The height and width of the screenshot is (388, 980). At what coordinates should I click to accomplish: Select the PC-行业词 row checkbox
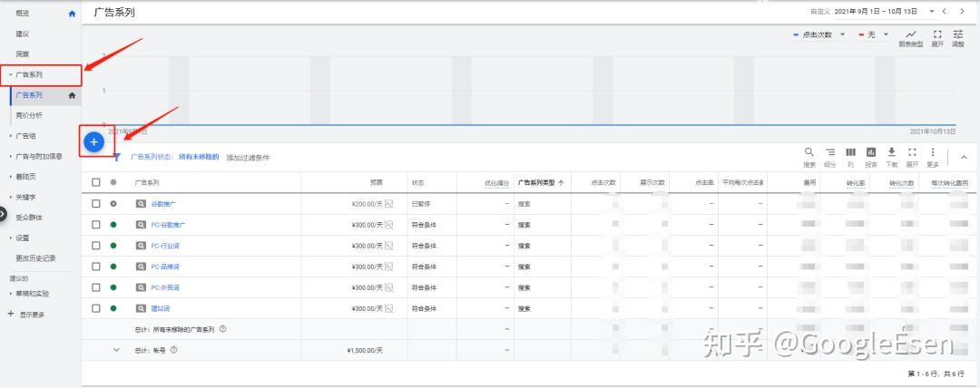[x=95, y=246]
